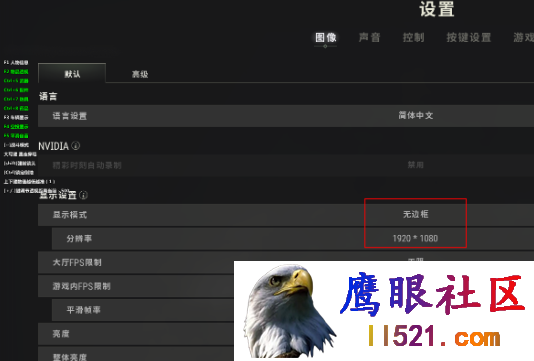534x361 pixels.
Task: Toggle the F1 overlay entry
Action: tap(16, 62)
